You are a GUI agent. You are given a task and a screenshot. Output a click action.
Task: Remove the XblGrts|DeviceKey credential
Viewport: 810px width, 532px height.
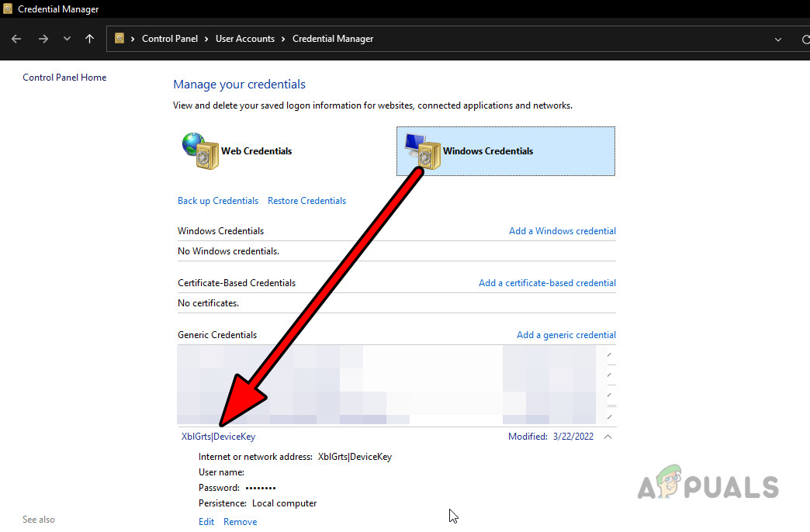coord(240,521)
